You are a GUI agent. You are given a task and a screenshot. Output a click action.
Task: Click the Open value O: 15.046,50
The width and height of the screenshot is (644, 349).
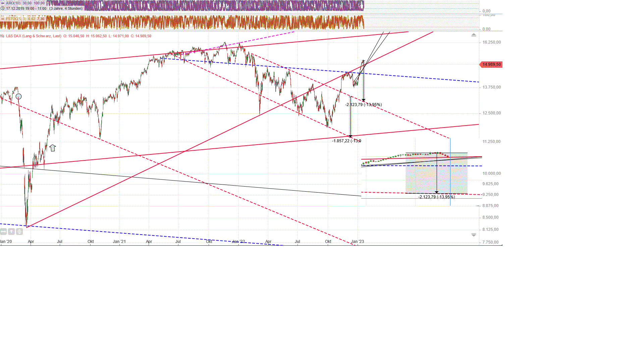[74, 36]
